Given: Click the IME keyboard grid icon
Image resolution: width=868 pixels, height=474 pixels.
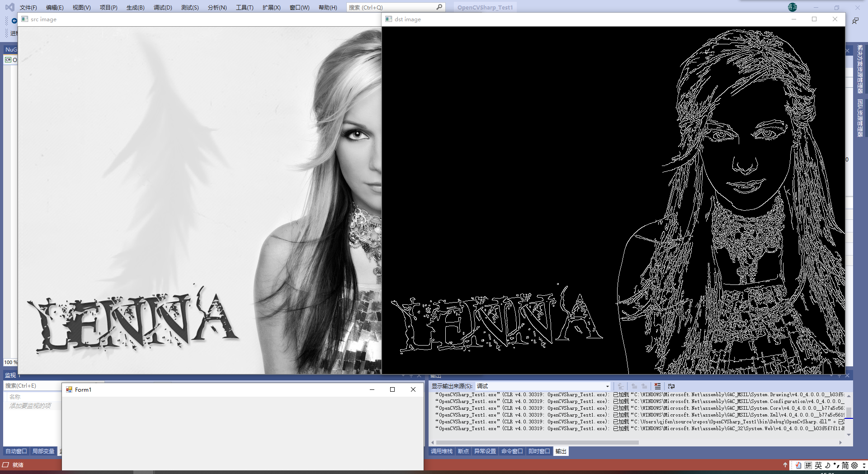Looking at the screenshot, I should click(x=808, y=465).
